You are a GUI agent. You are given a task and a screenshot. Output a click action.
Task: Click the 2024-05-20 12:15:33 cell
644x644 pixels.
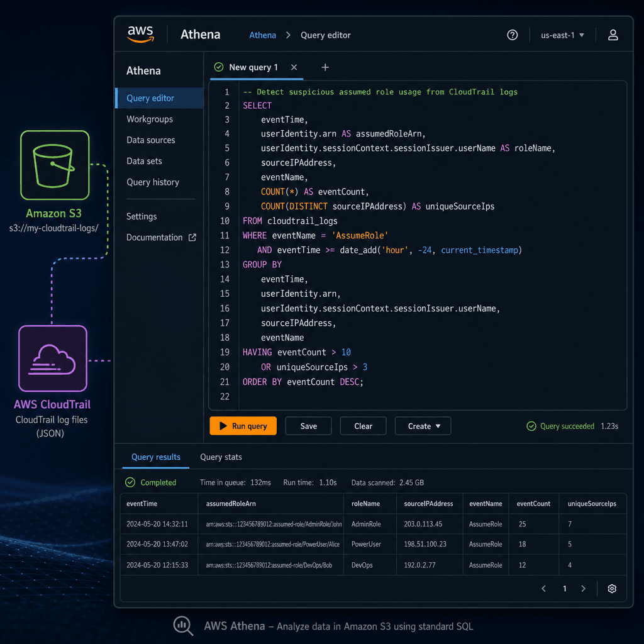click(x=157, y=565)
